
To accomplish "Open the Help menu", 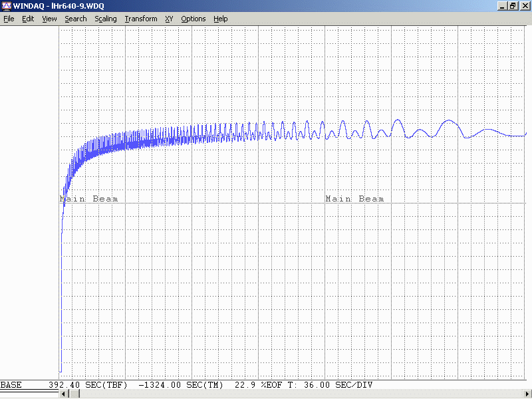I will (221, 19).
